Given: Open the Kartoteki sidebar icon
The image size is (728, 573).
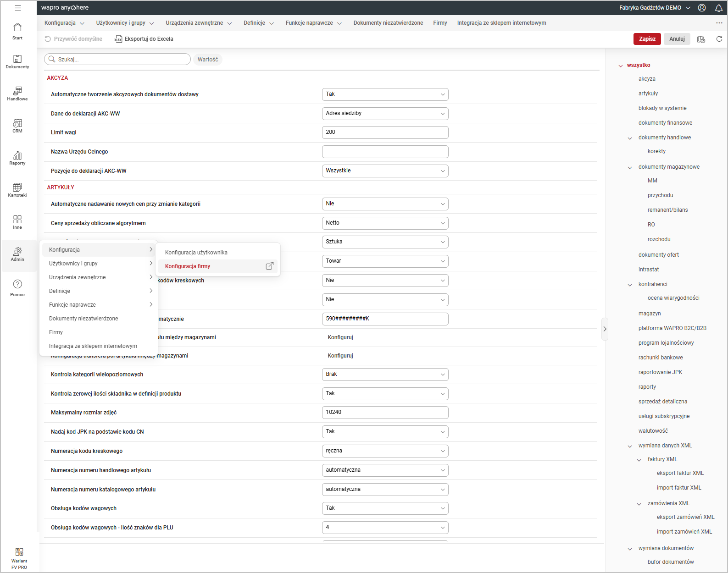Looking at the screenshot, I should pos(17,190).
